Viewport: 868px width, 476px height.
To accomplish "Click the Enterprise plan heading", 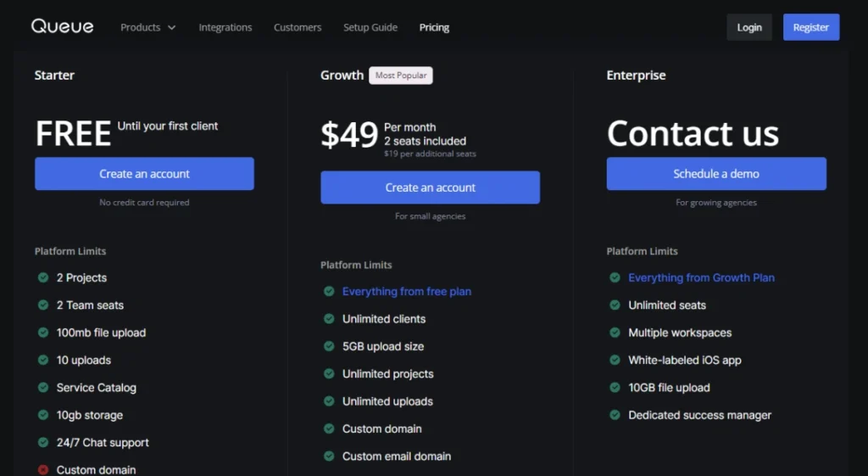I will point(636,75).
